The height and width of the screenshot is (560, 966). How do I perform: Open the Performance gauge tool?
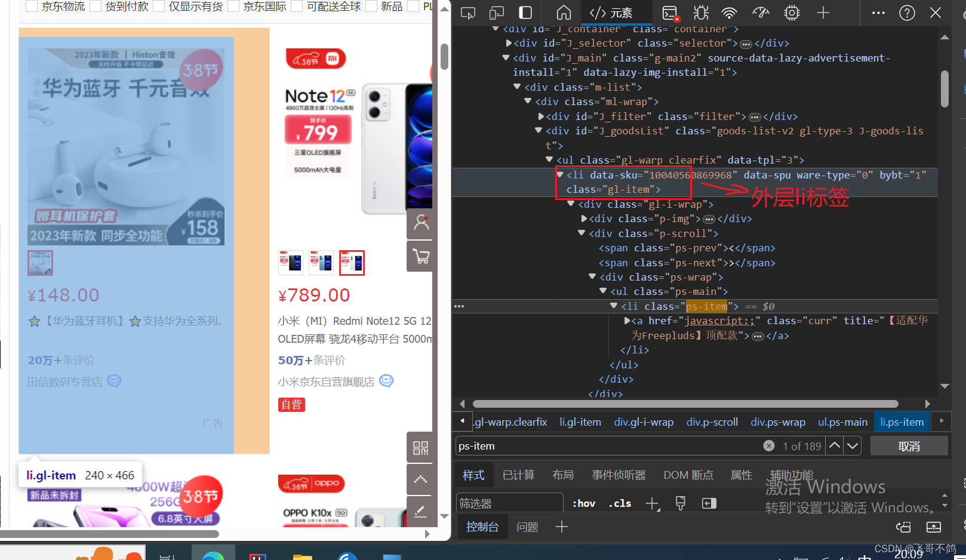click(761, 13)
